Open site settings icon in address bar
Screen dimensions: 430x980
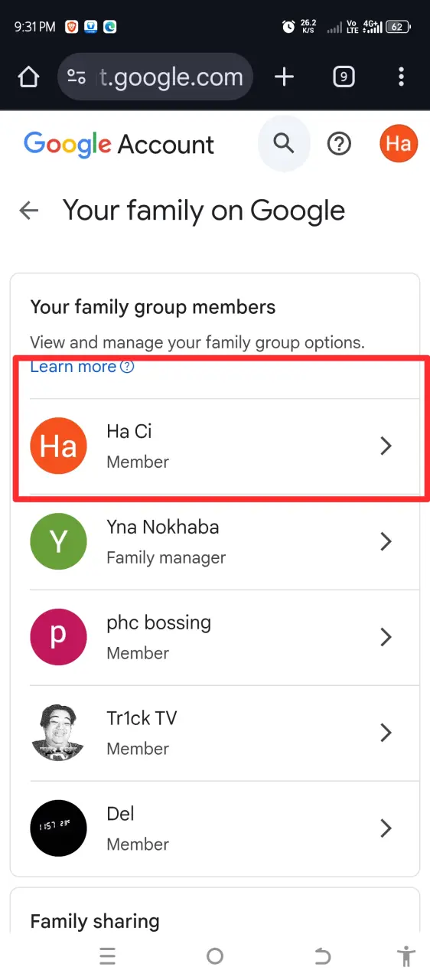pos(77,77)
